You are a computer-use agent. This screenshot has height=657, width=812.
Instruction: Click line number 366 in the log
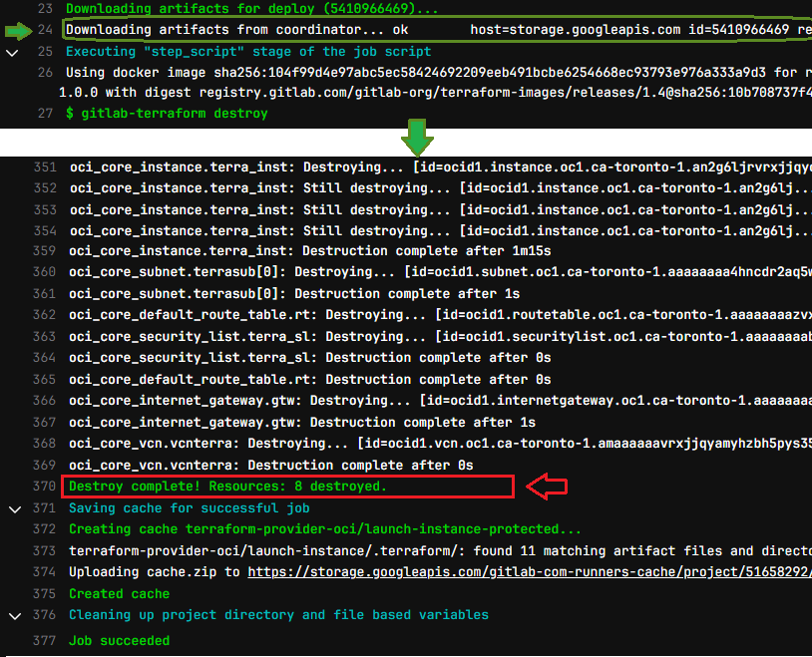(45, 401)
